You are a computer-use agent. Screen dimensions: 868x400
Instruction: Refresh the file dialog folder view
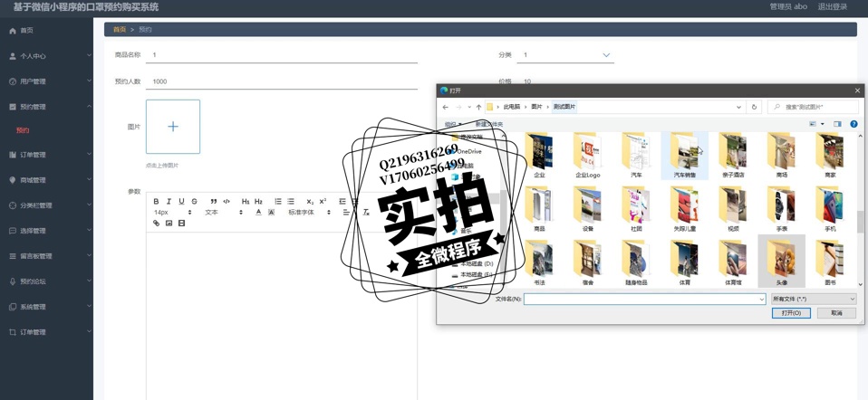click(755, 107)
